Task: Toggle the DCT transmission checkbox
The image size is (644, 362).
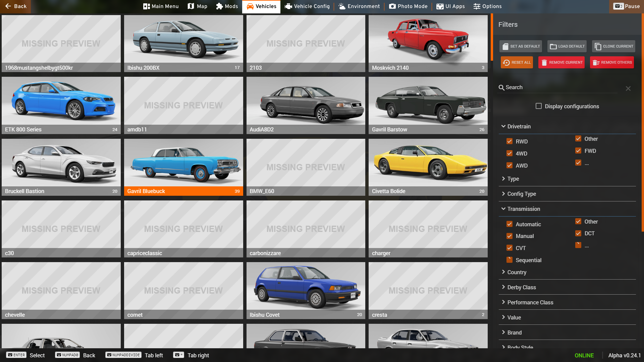Action: [x=578, y=233]
